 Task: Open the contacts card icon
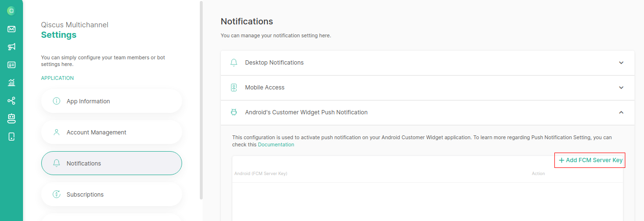pyautogui.click(x=11, y=65)
